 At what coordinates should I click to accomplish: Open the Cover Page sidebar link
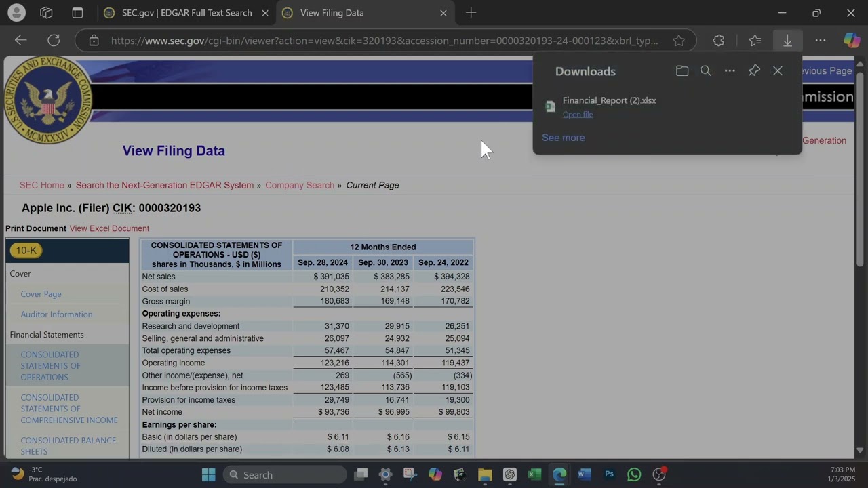coord(41,294)
